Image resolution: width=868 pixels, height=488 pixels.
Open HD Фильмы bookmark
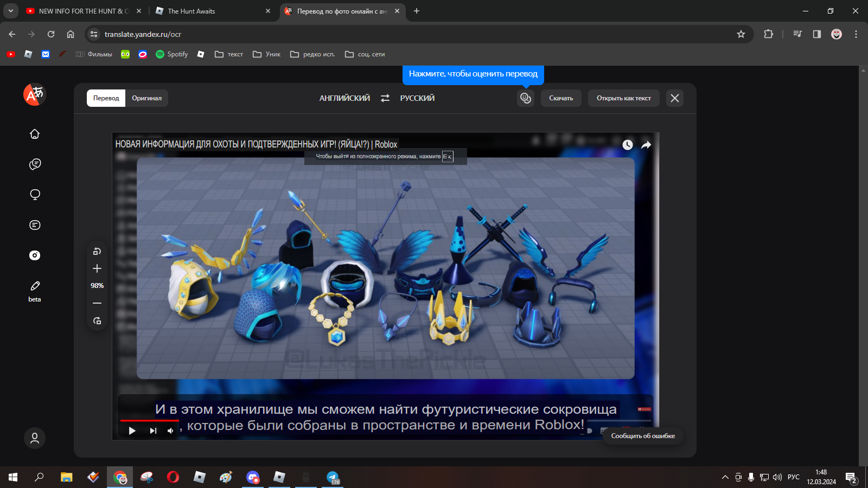click(x=94, y=54)
